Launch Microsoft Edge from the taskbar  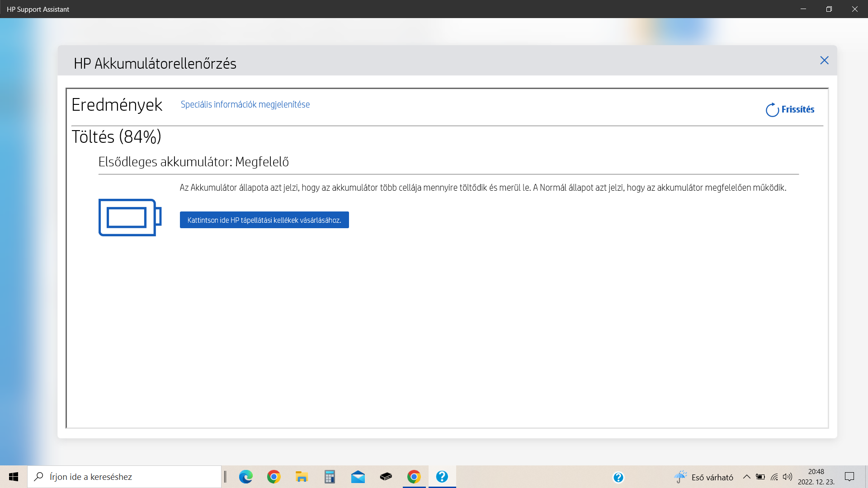(246, 477)
